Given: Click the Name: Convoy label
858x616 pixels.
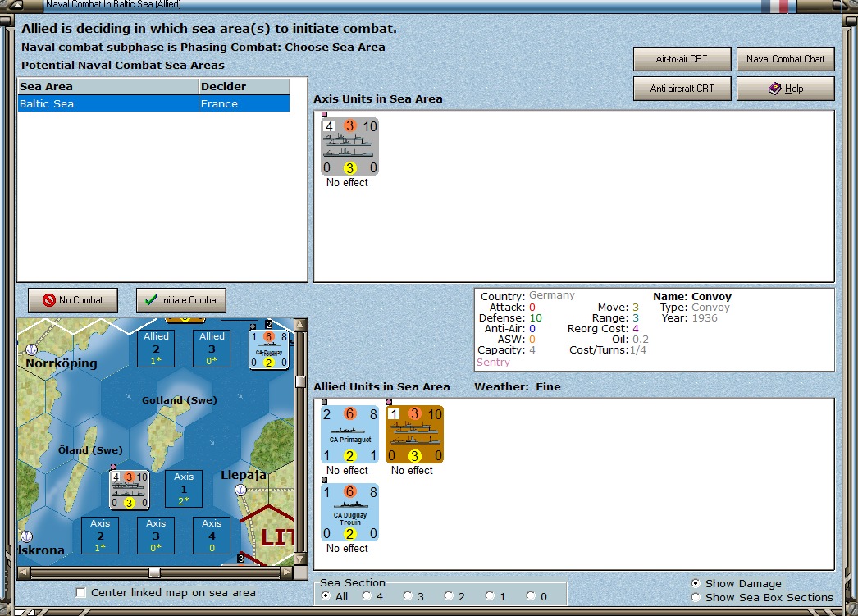Looking at the screenshot, I should tap(692, 296).
